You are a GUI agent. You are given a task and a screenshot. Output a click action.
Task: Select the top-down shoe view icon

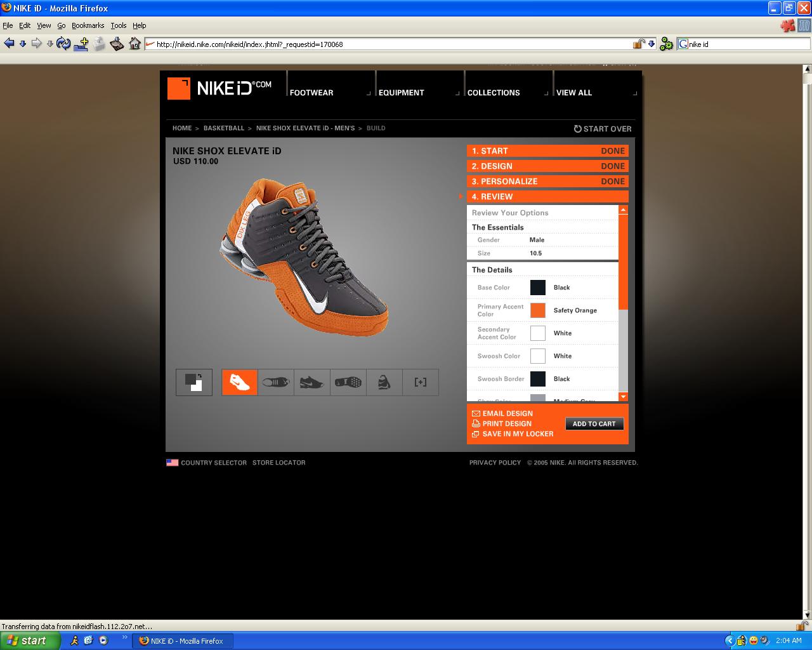(x=276, y=382)
